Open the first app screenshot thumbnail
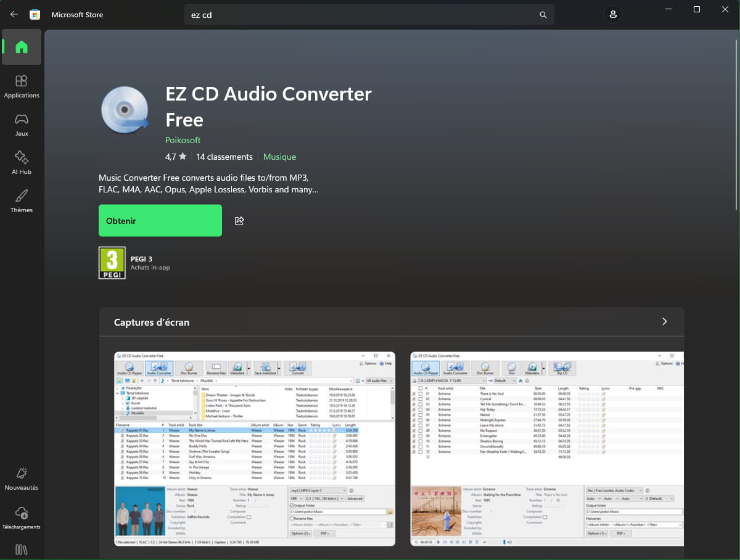Viewport: 740px width, 560px height. pos(255,448)
